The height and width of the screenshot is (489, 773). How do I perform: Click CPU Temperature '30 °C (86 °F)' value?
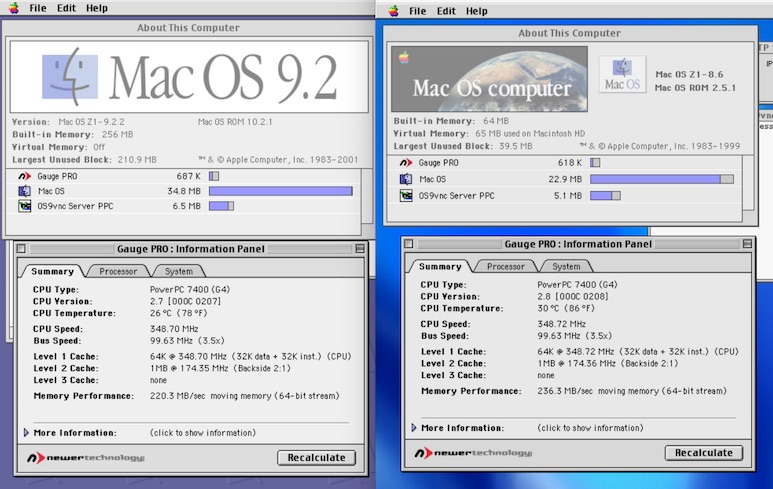[566, 308]
